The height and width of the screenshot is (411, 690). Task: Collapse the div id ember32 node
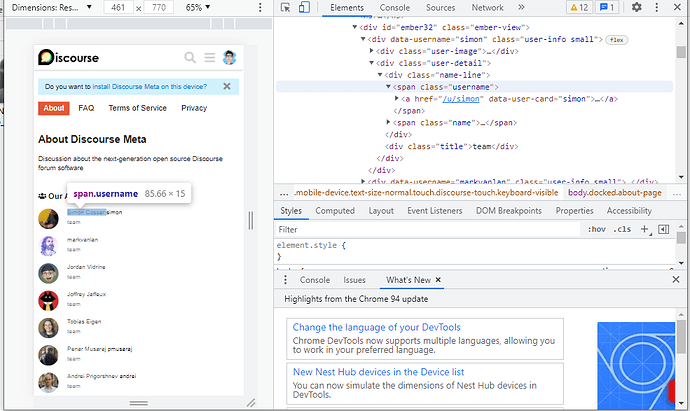(355, 27)
